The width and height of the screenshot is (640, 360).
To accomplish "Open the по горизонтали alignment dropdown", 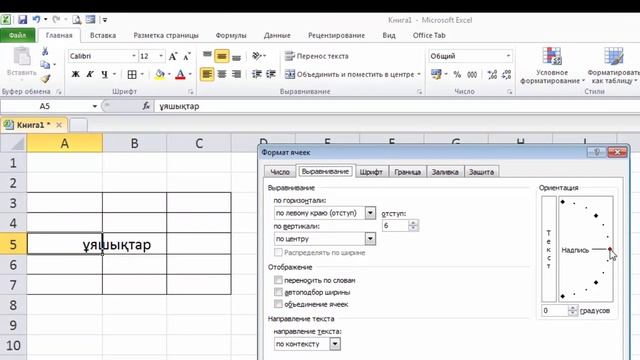I will 370,213.
